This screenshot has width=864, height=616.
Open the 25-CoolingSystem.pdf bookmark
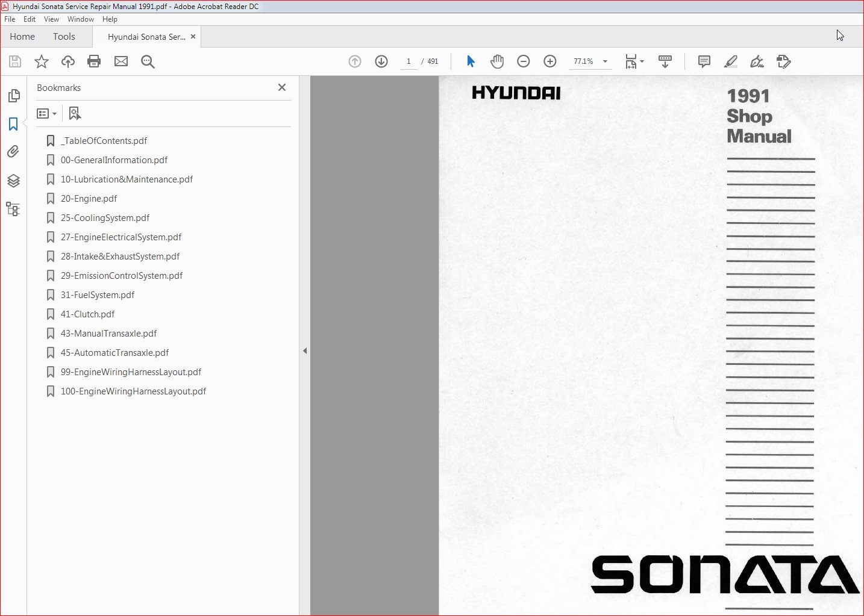coord(105,218)
